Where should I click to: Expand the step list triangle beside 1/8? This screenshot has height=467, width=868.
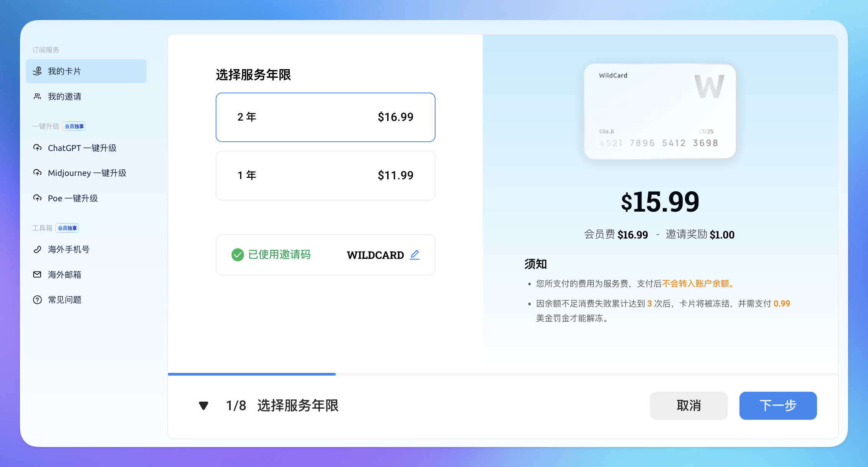pyautogui.click(x=203, y=406)
